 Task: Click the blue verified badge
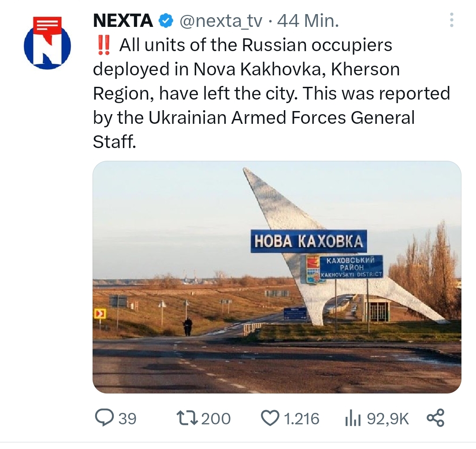coord(165,21)
